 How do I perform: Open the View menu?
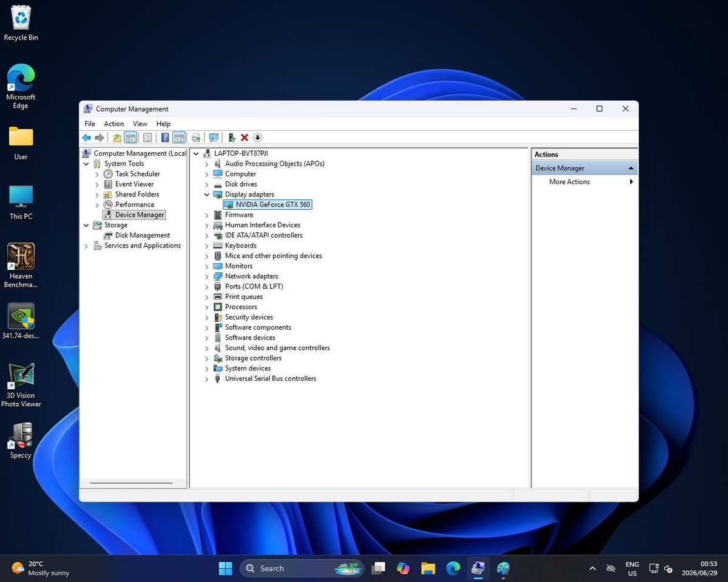140,124
